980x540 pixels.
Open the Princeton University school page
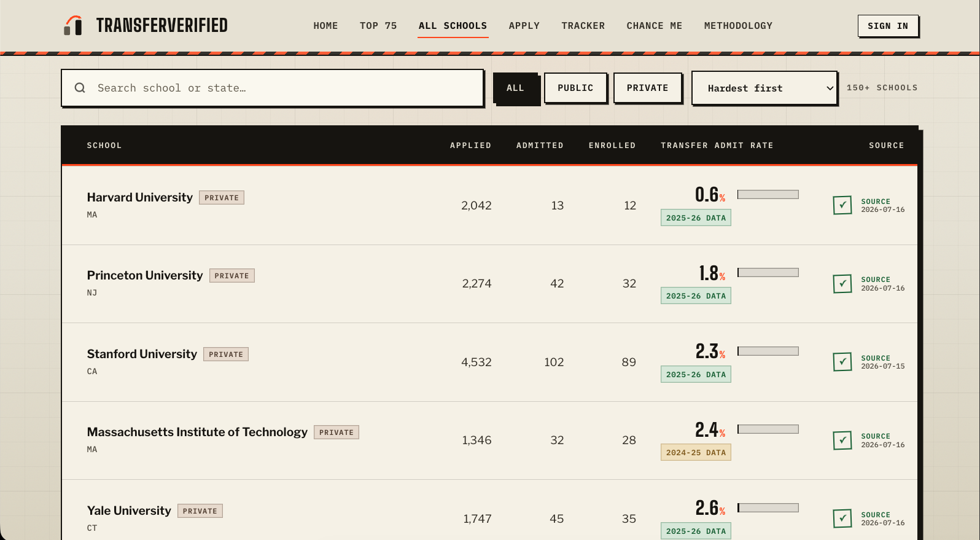pos(145,275)
